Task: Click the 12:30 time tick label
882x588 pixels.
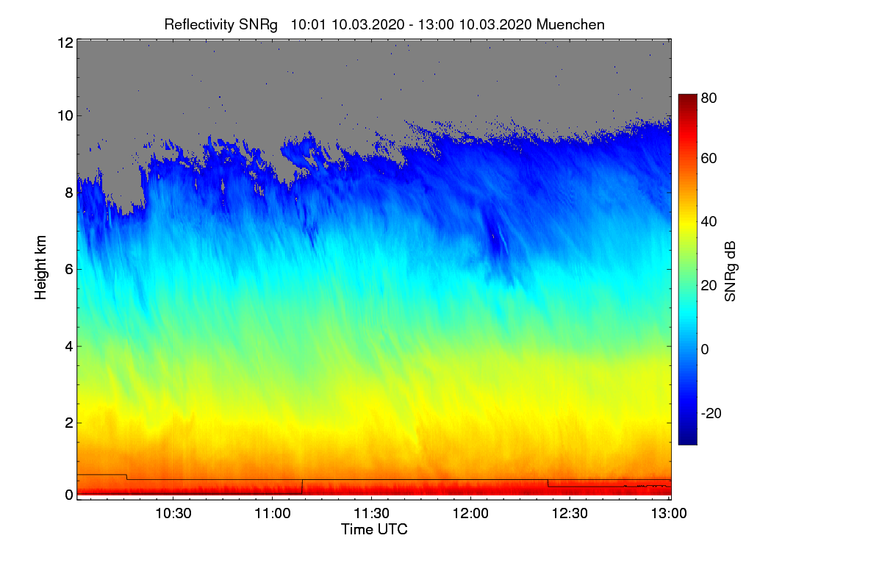Action: tap(570, 513)
